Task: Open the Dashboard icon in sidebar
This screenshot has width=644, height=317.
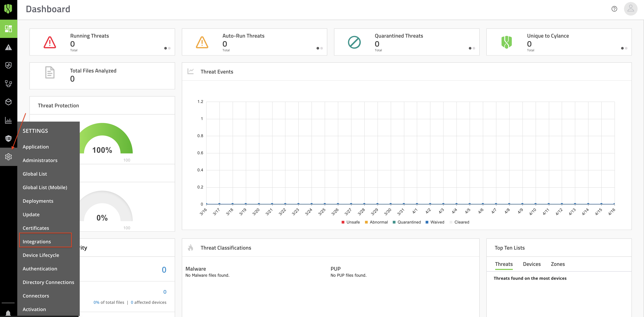Action: click(8, 29)
